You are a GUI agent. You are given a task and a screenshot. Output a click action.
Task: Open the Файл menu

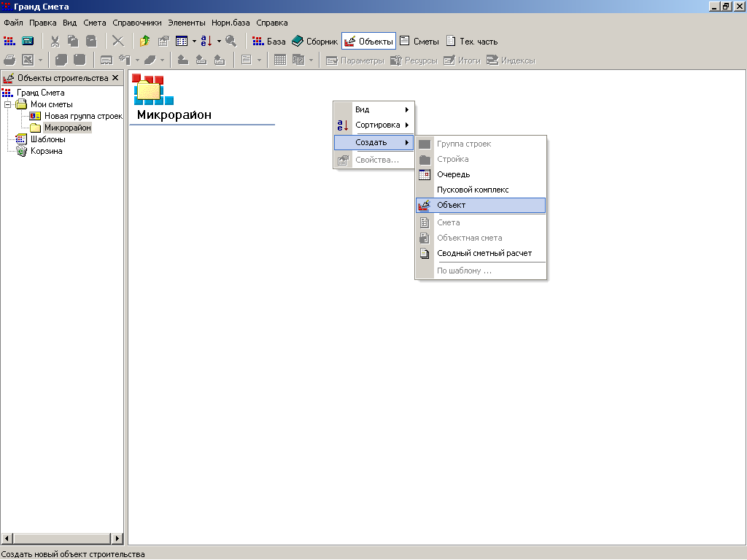(x=13, y=23)
